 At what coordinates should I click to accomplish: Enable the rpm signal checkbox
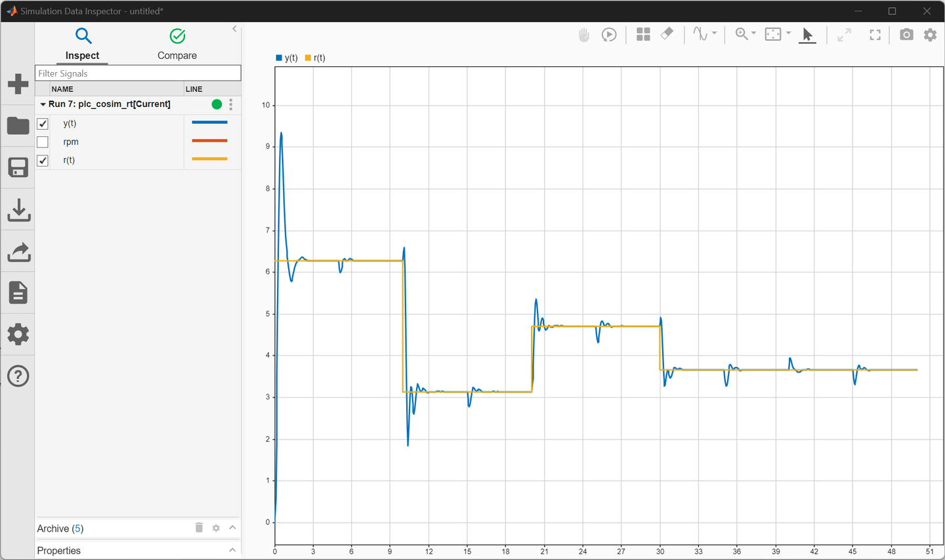[x=43, y=142]
